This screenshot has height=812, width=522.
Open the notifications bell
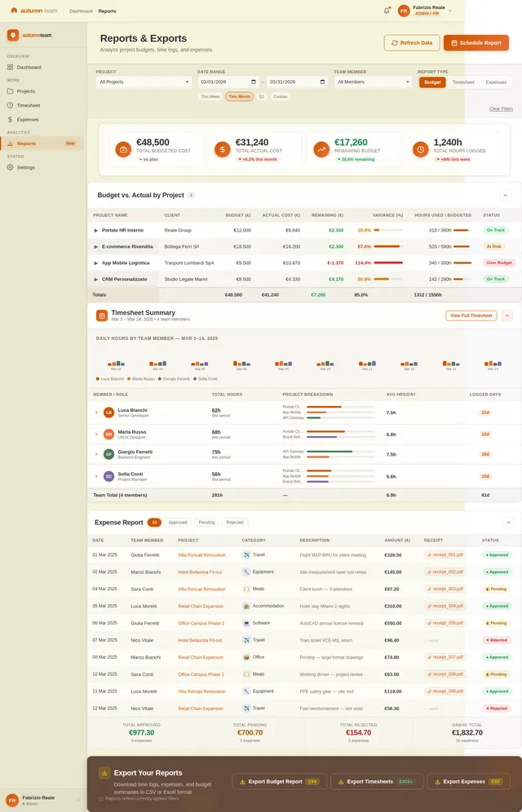[x=387, y=11]
